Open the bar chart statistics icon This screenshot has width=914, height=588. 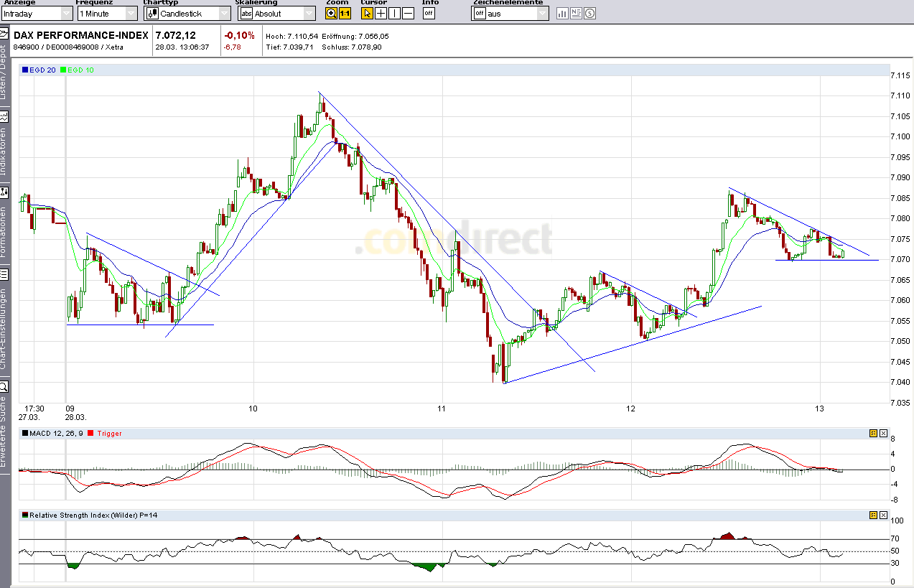pos(561,12)
